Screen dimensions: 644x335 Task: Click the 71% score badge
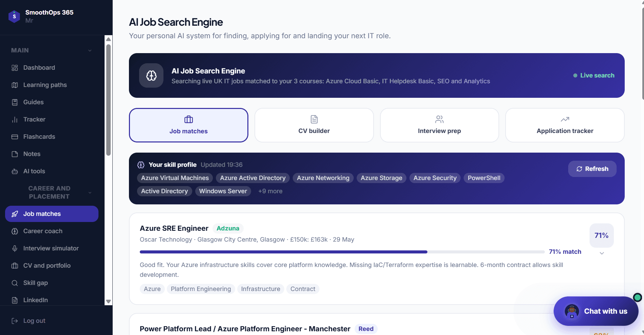coord(601,236)
